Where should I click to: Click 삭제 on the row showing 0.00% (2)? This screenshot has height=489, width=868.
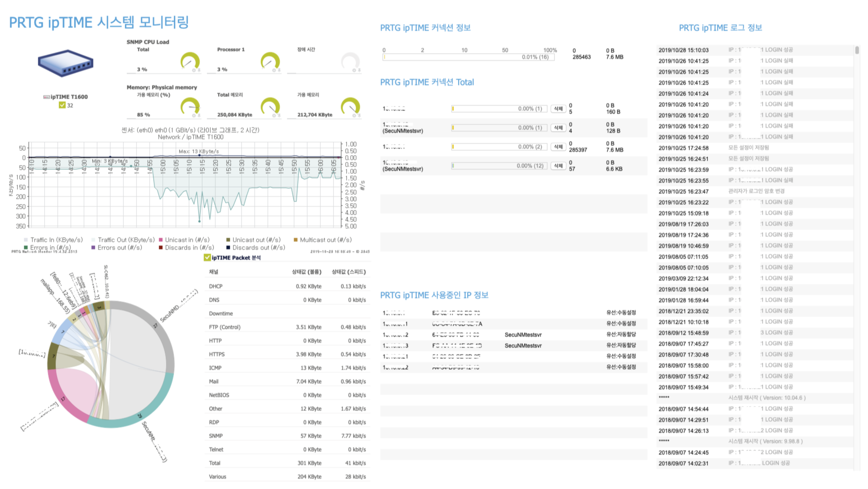click(558, 147)
